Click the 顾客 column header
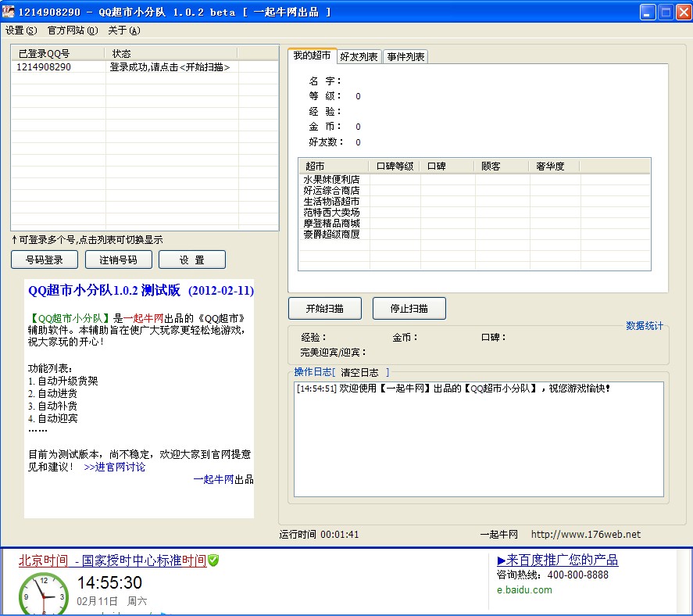This screenshot has height=616, width=693. coord(502,167)
